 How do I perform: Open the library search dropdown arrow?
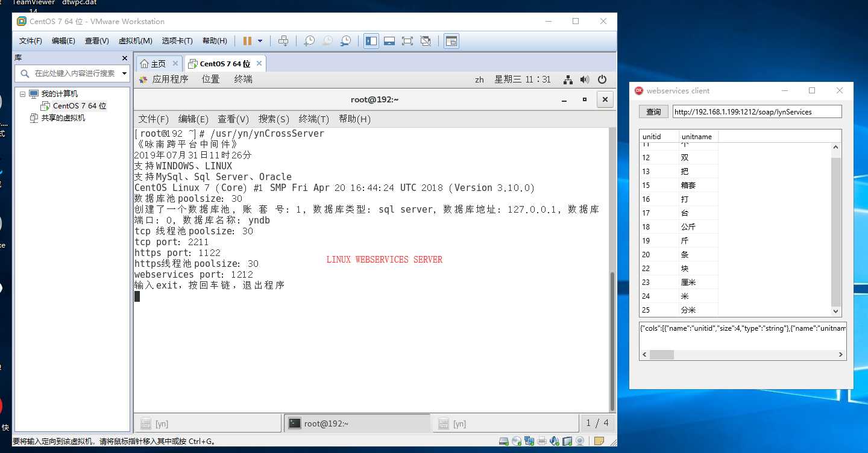coord(124,73)
